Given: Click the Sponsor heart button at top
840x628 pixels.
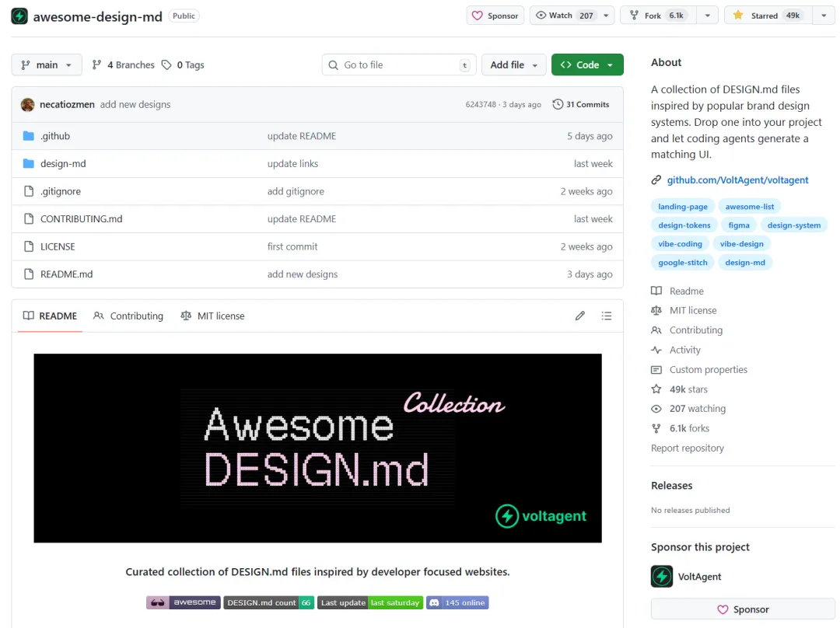Looking at the screenshot, I should (495, 16).
